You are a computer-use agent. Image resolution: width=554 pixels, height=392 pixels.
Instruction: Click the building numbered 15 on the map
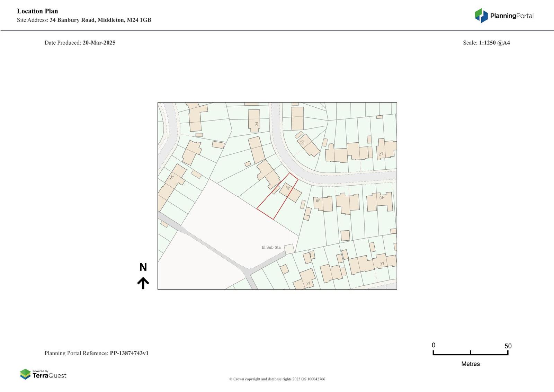pyautogui.click(x=308, y=145)
